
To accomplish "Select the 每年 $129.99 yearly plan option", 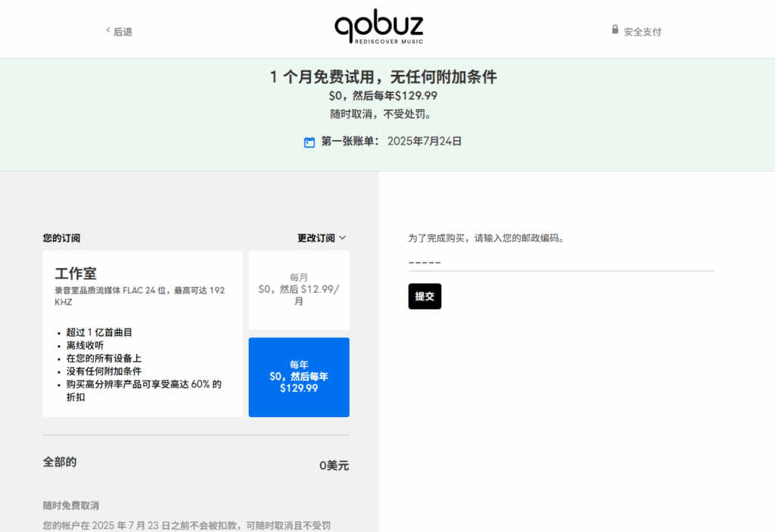I will coord(299,378).
